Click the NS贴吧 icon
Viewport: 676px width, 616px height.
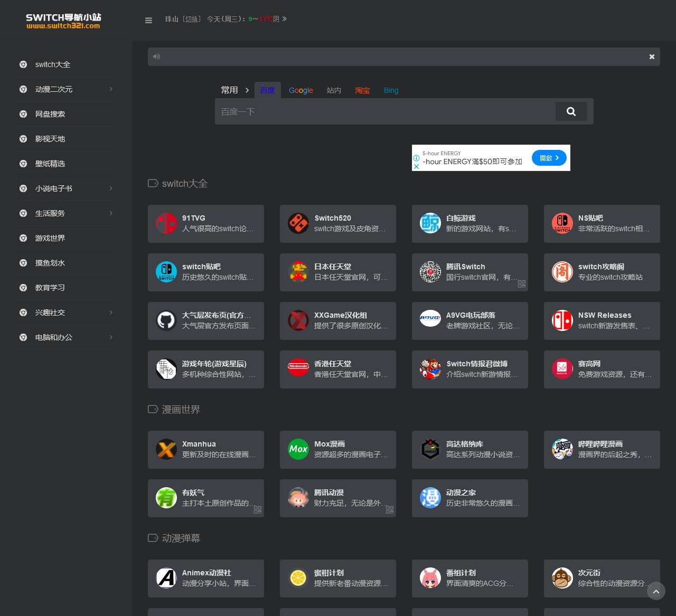pos(562,223)
